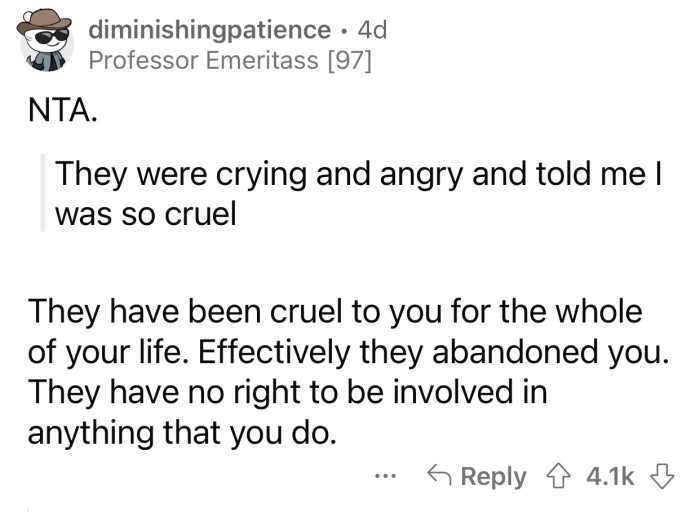Open the 4d timestamp permalink
This screenshot has height=512, width=700.
(x=372, y=30)
